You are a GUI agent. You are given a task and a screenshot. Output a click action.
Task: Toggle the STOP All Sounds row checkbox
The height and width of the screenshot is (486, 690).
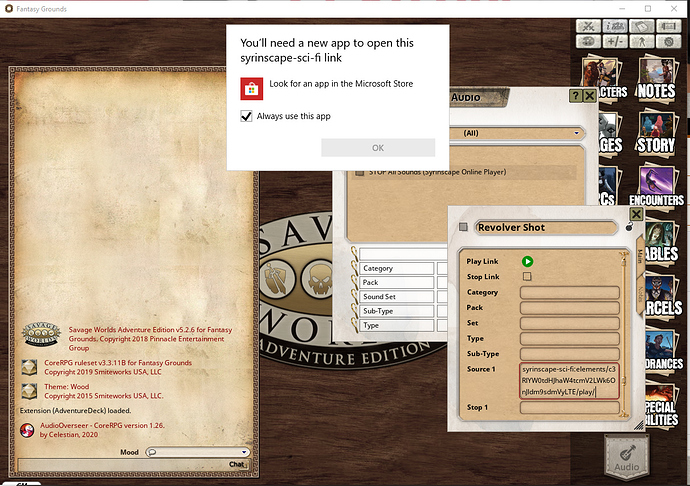tap(360, 172)
